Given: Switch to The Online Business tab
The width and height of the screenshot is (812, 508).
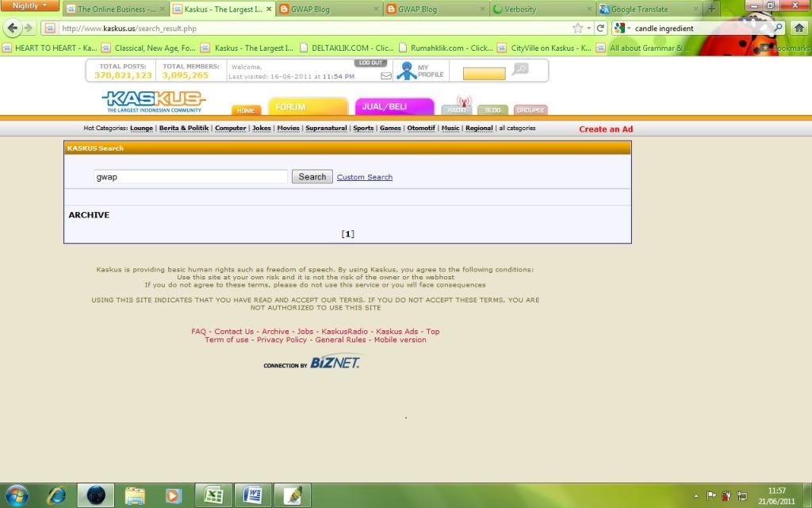Looking at the screenshot, I should click(x=116, y=9).
